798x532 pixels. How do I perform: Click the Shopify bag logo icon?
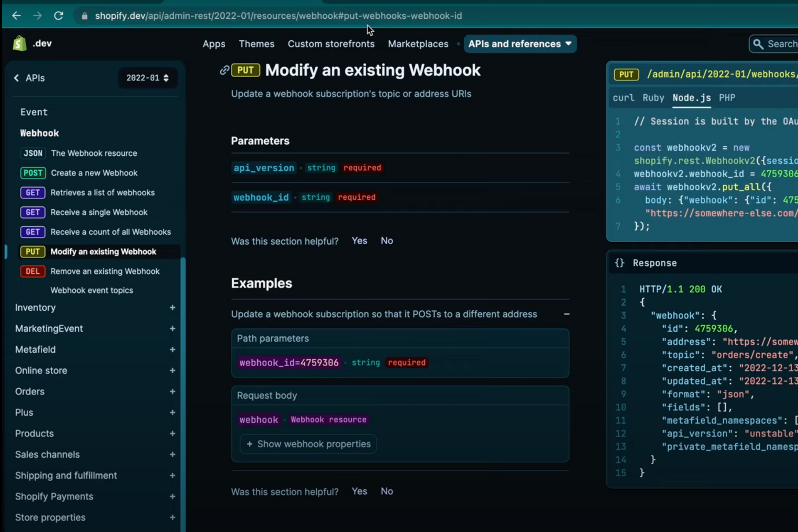20,44
